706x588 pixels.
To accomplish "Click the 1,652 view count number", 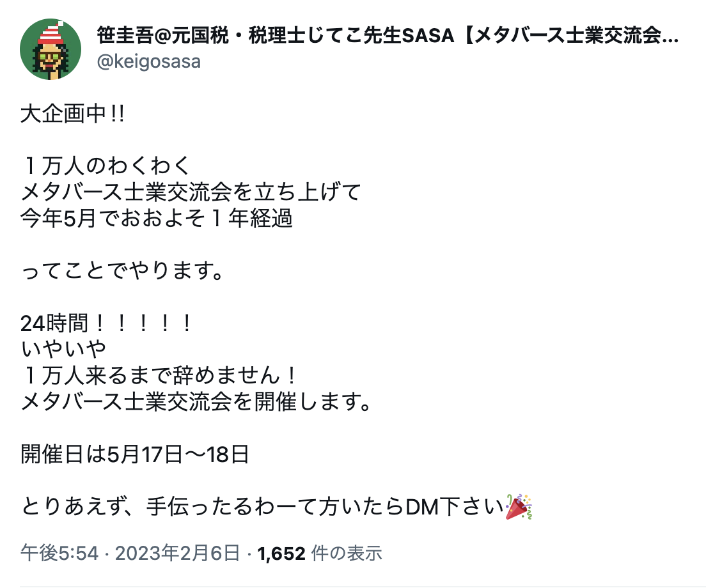I will [x=281, y=553].
